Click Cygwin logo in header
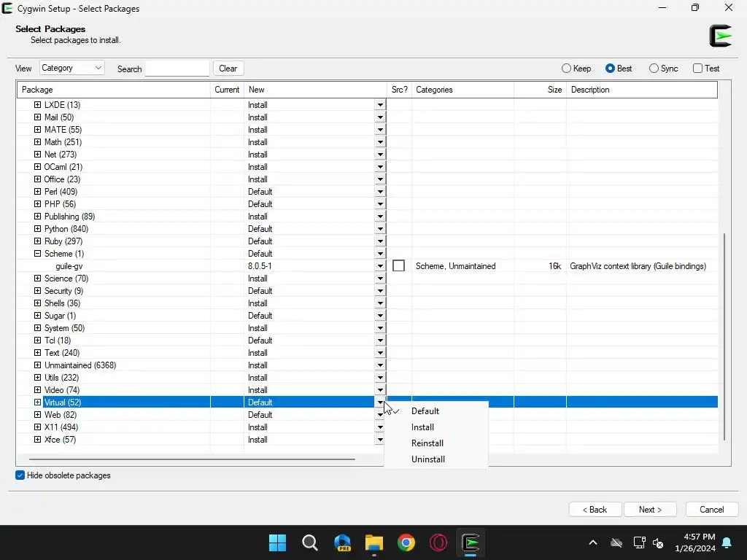 click(720, 36)
